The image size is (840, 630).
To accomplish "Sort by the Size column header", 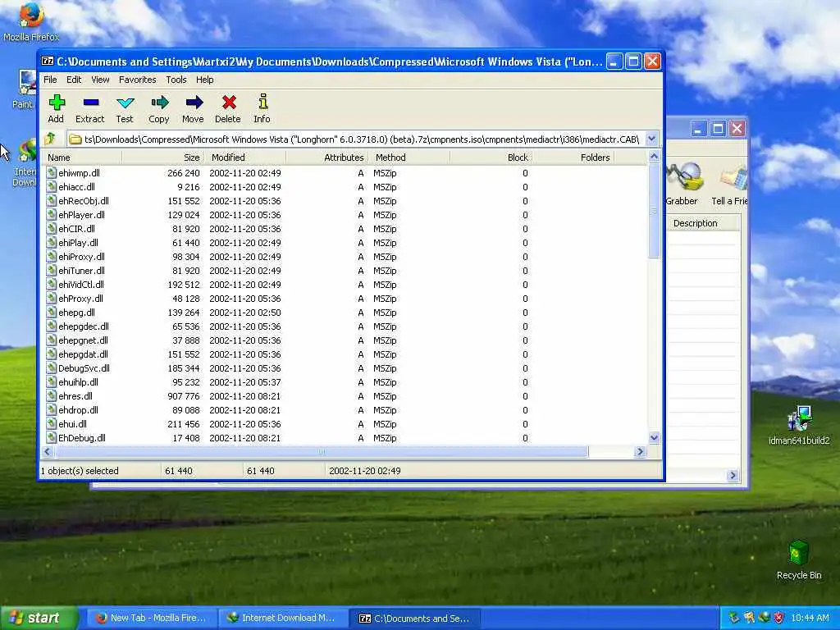I will [163, 157].
